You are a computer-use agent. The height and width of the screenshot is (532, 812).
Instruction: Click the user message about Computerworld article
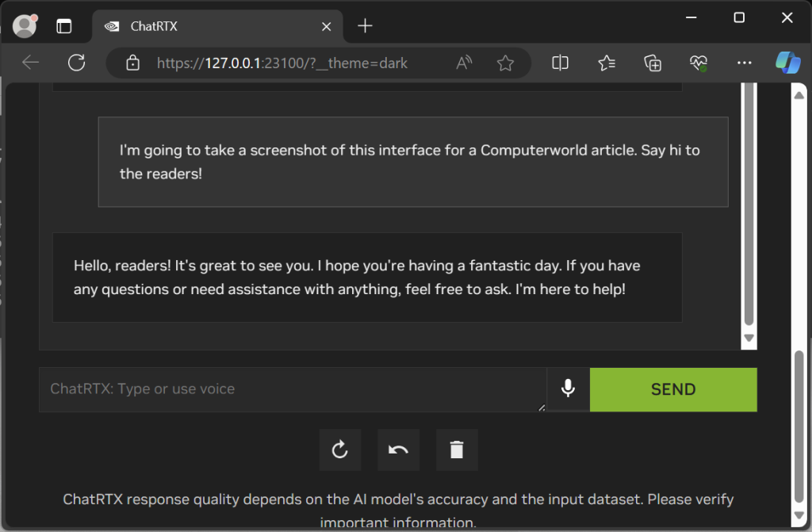coord(413,162)
